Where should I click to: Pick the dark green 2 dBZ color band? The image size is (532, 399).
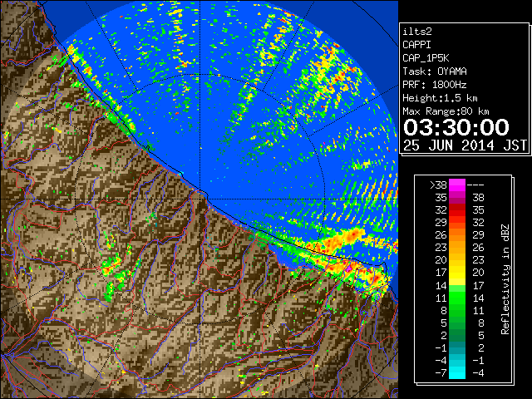tap(457, 335)
